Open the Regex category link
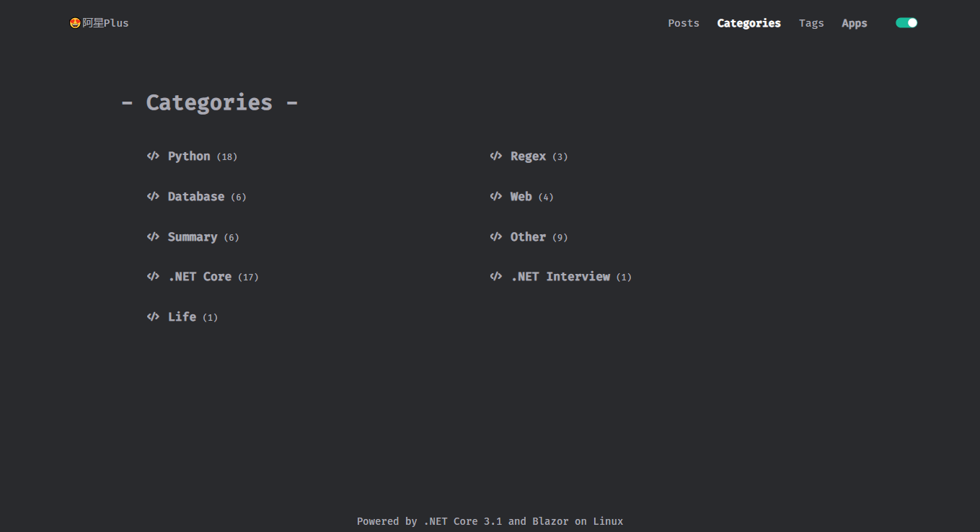Screen dimensions: 980x532 pyautogui.click(x=528, y=156)
